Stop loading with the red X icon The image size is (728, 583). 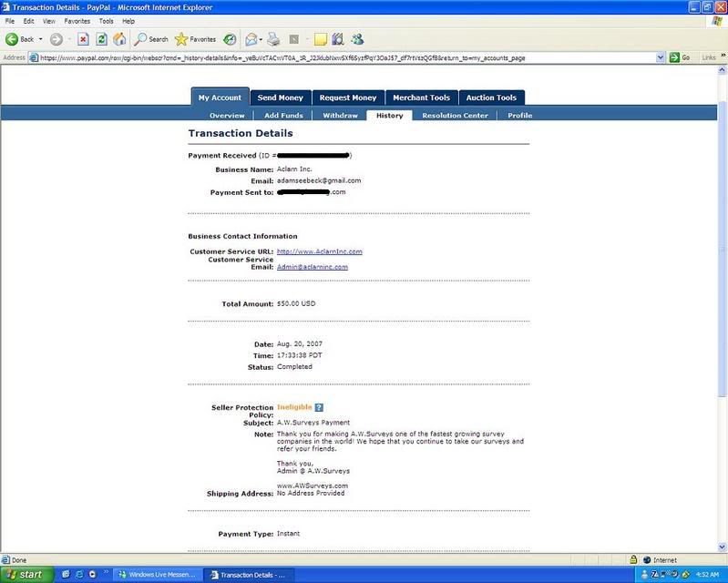point(83,39)
